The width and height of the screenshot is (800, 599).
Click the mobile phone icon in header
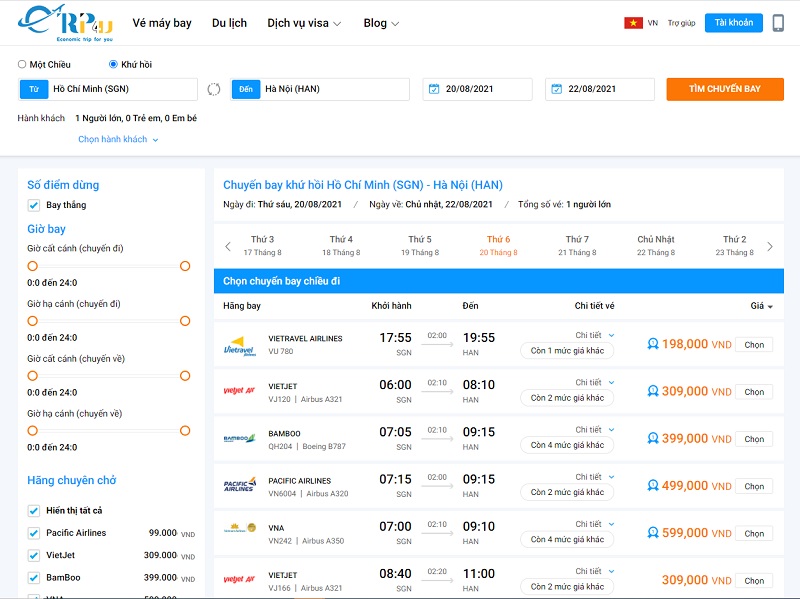(778, 23)
